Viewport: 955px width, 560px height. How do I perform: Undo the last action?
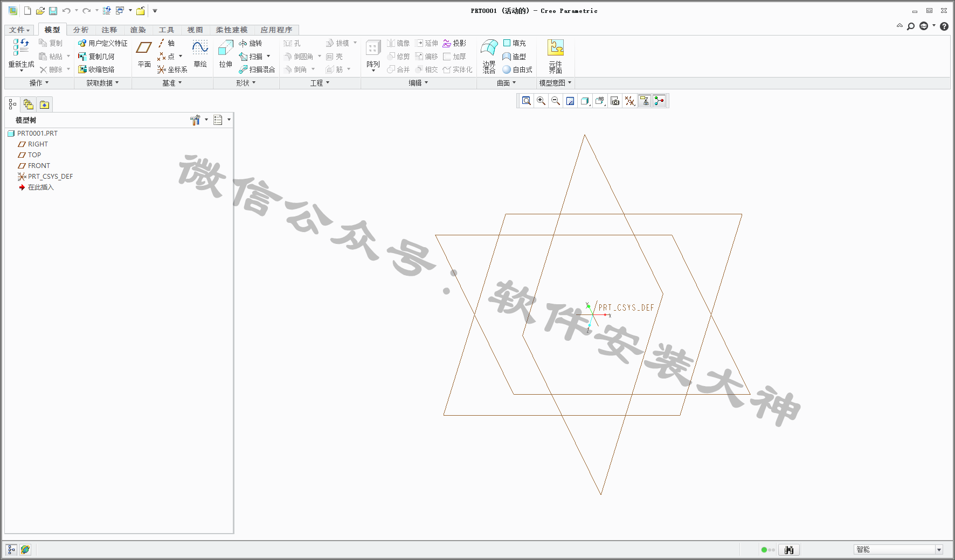(66, 11)
